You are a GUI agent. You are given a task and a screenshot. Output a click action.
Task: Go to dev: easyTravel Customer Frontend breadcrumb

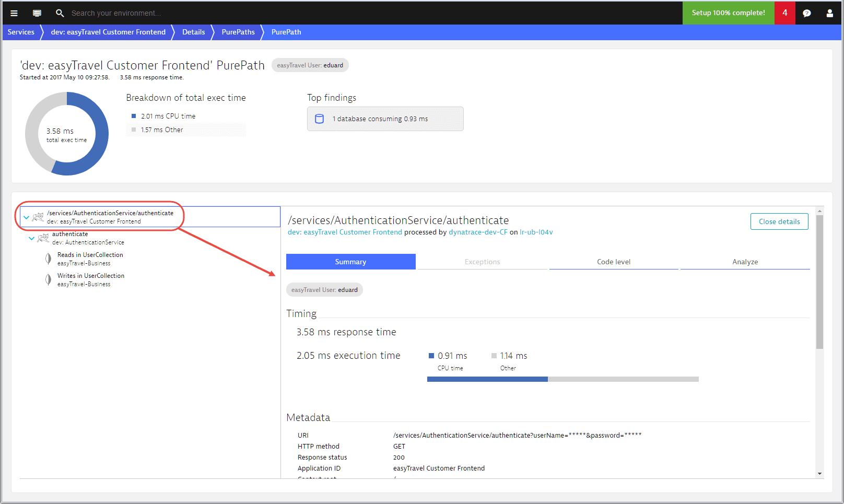(108, 32)
